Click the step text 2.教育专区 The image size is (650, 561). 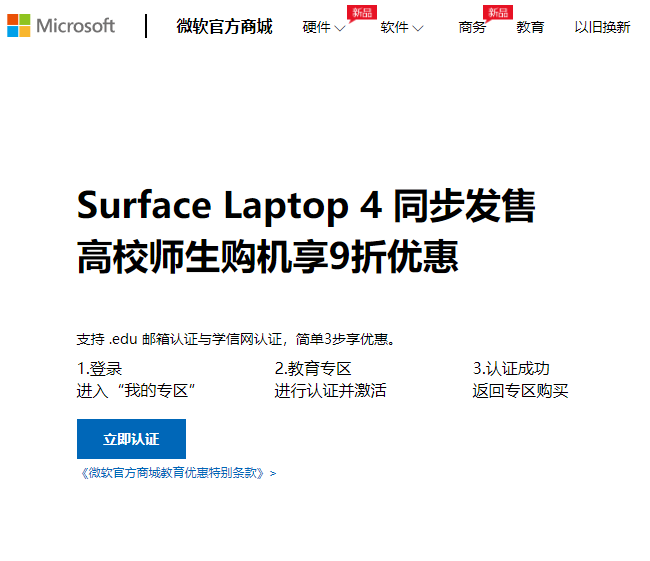pos(313,369)
